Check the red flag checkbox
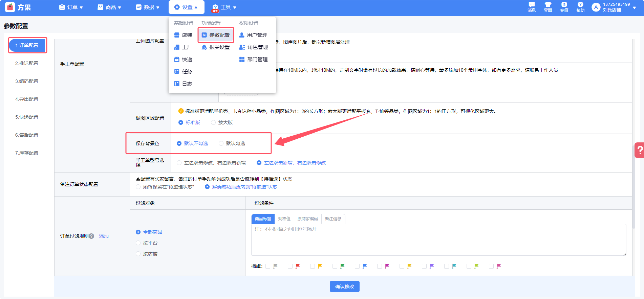The height and width of the screenshot is (299, 644). 290,266
